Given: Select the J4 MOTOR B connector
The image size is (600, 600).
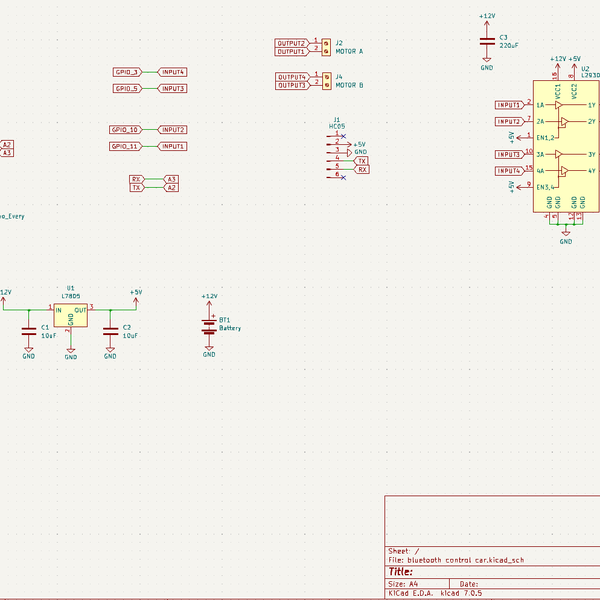Looking at the screenshot, I should [325, 80].
